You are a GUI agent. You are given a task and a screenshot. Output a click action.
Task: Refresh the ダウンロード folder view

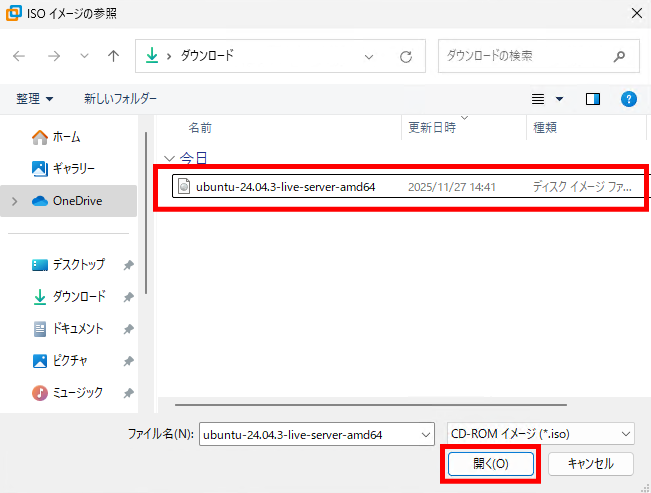[x=405, y=57]
